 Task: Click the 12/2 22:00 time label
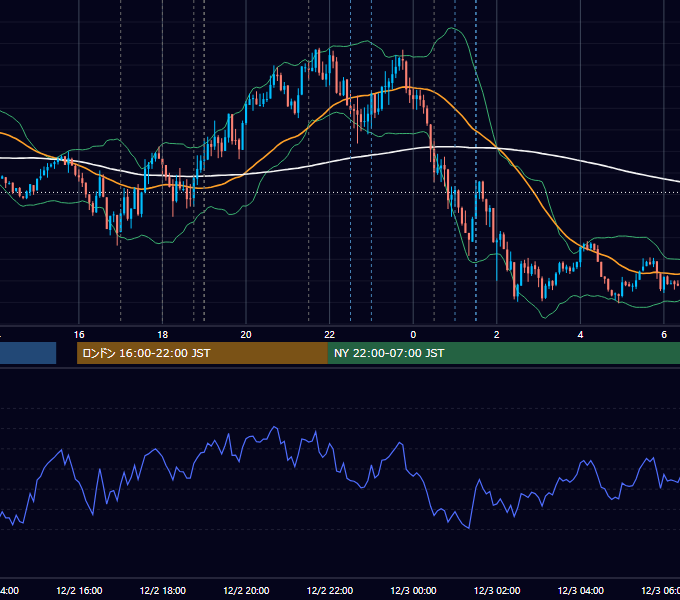[x=330, y=590]
